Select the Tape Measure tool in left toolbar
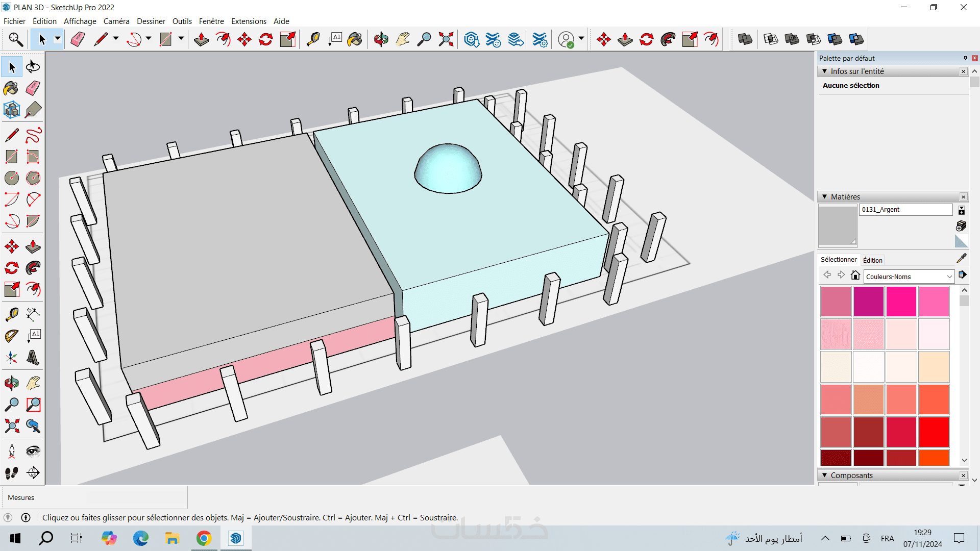980x551 pixels. pos(11,314)
